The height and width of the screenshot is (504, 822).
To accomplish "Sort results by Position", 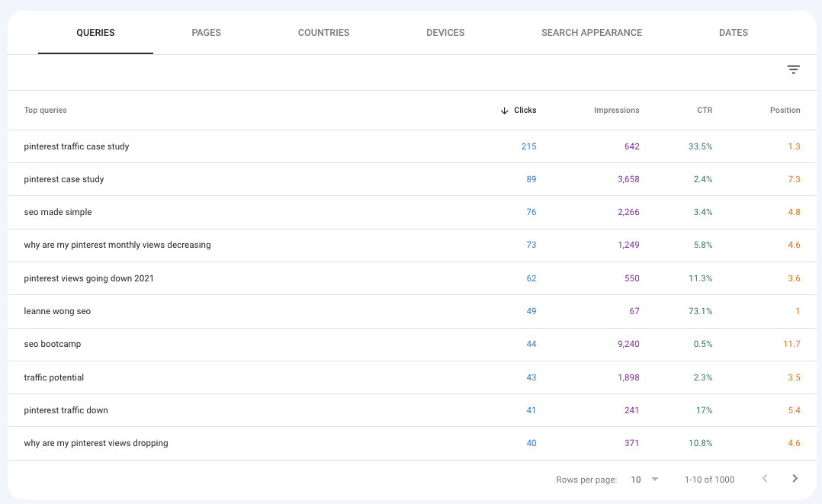I will (785, 110).
